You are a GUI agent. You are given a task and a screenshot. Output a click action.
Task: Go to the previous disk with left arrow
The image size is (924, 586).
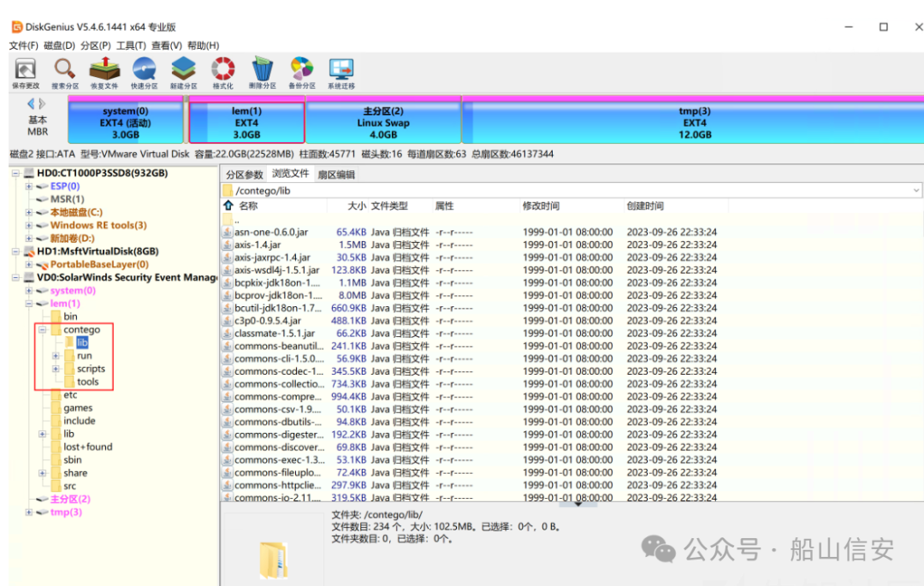pos(31,104)
